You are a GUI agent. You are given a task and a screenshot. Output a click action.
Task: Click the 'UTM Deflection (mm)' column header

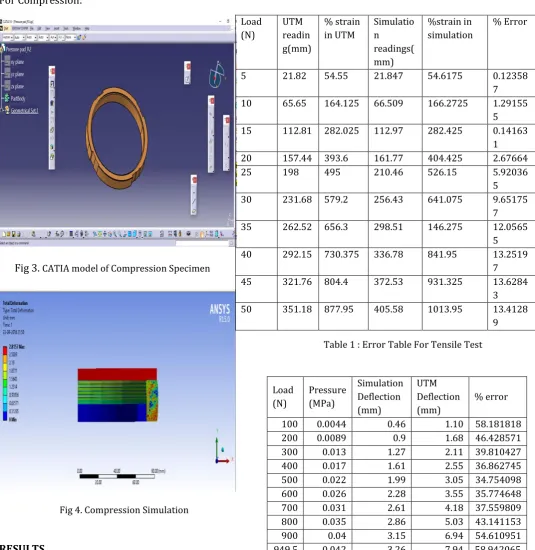point(438,397)
